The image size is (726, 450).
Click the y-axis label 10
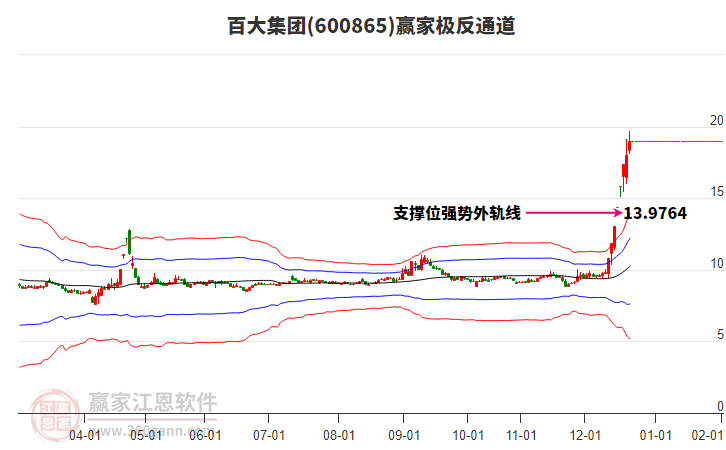coord(717,263)
